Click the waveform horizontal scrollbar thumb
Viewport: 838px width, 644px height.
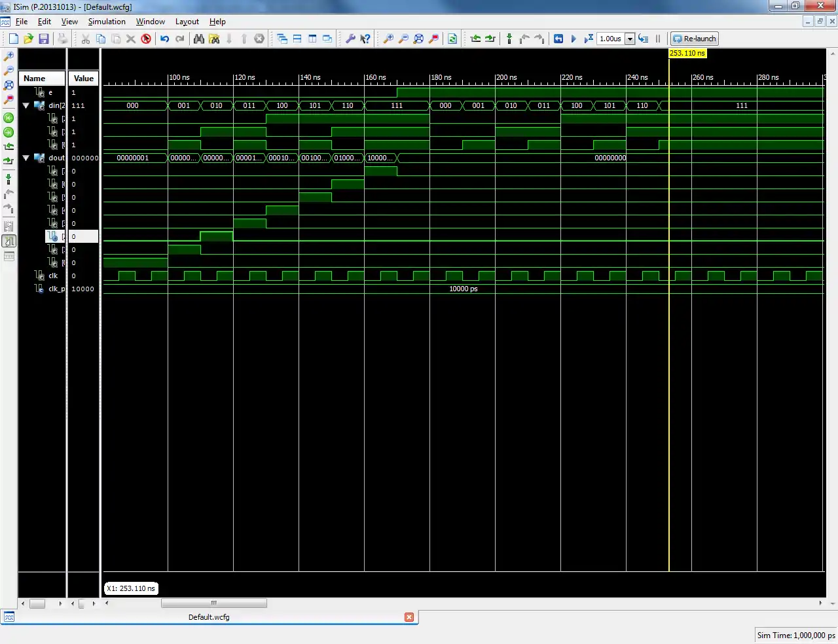[213, 603]
